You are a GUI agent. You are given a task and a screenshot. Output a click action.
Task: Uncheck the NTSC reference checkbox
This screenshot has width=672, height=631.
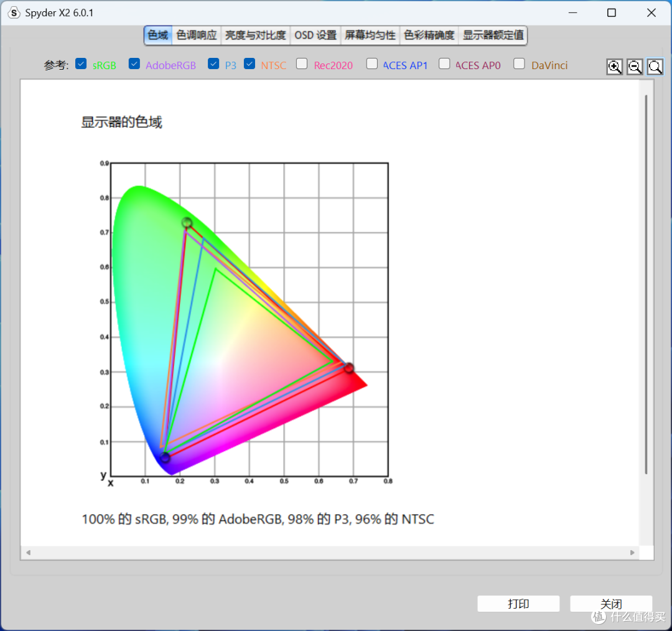250,63
